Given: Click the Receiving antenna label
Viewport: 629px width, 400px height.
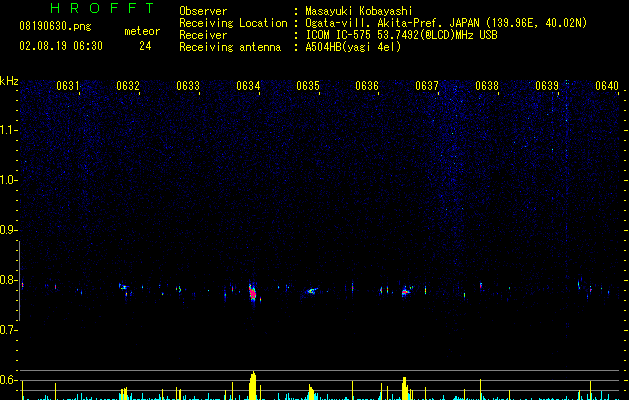Looking at the screenshot, I should point(230,47).
